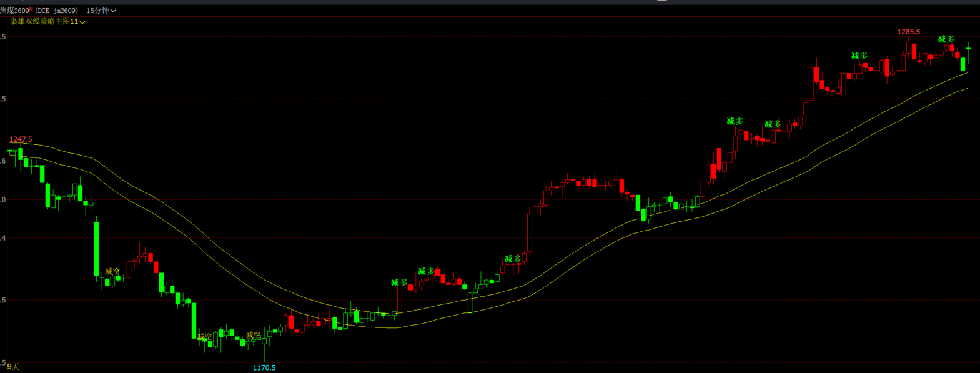This screenshot has width=980, height=373.
Task: Click the 减多 signal nearest the 1285.5 high
Action: click(x=946, y=39)
